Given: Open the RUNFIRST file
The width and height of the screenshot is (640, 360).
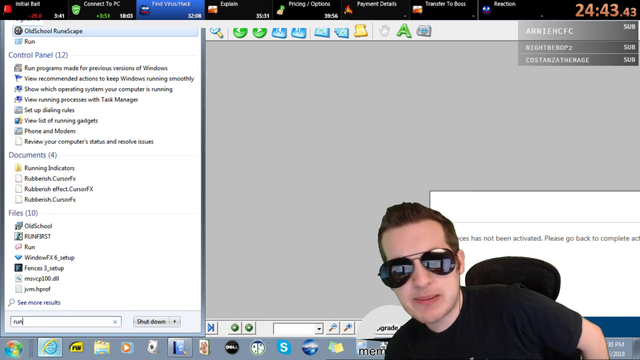Looking at the screenshot, I should (37, 237).
